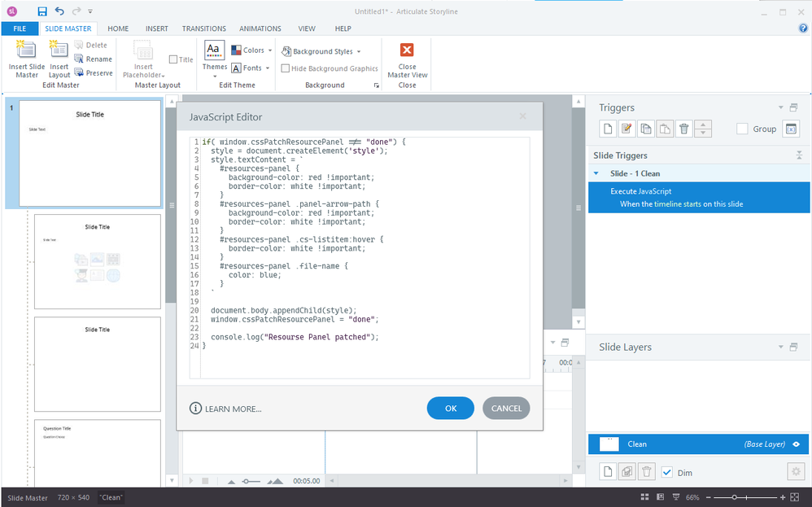Viewport: 812px width, 507px height.
Task: Delete the selected trigger with trash icon
Action: pos(684,129)
